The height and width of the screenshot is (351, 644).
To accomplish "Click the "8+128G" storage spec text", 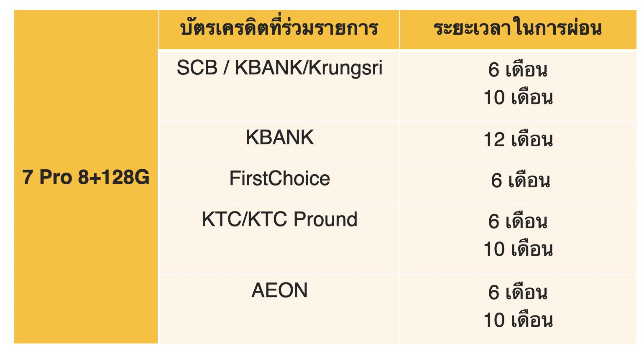I will [x=113, y=178].
